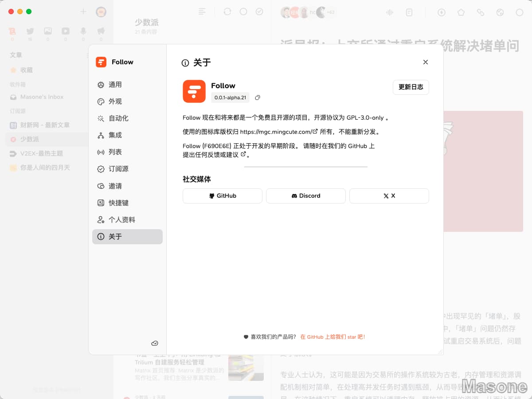Click the Trilium article thumbnail in entry list
Viewport: 532px width, 399px height.
tap(246, 367)
